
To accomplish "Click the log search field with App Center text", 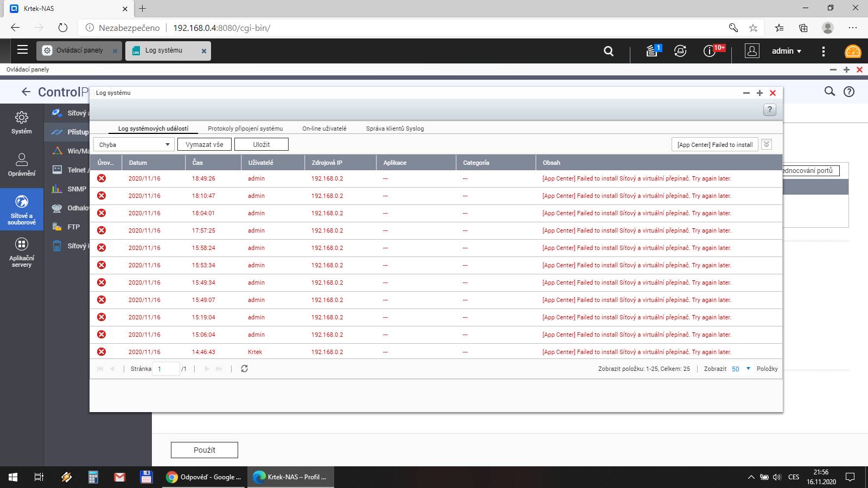I will 714,144.
